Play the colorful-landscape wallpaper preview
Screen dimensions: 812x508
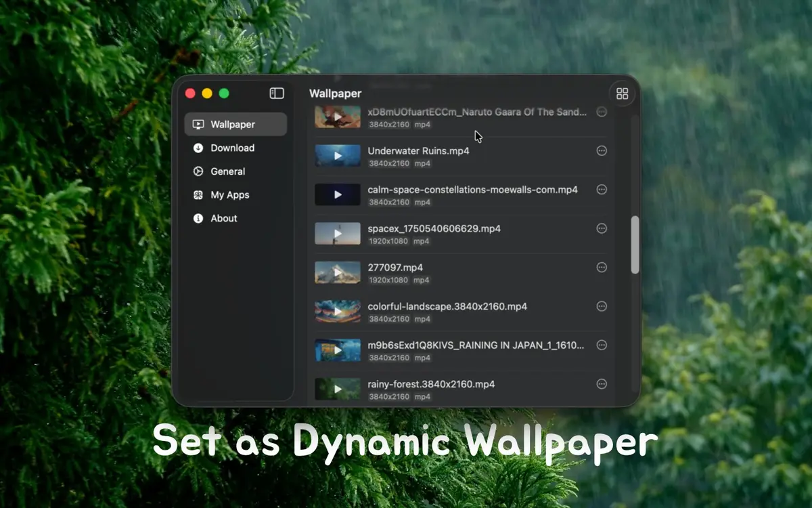tap(337, 312)
